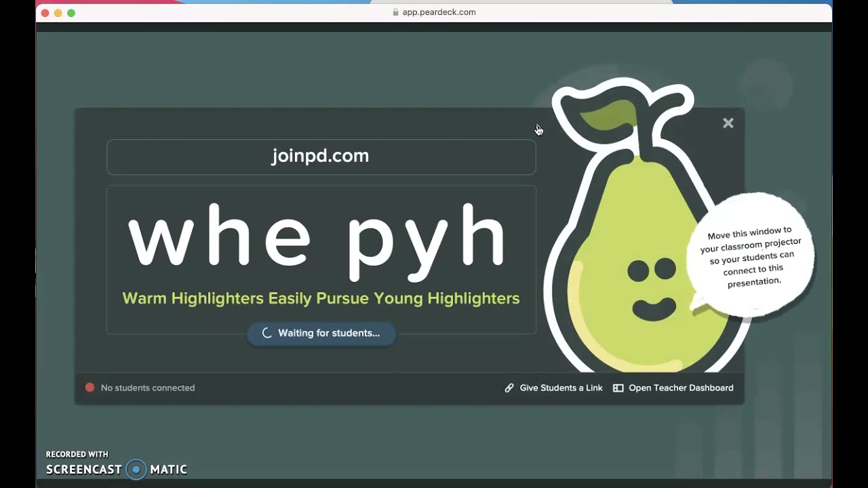868x488 pixels.
Task: Click the red window close button
Action: [45, 13]
